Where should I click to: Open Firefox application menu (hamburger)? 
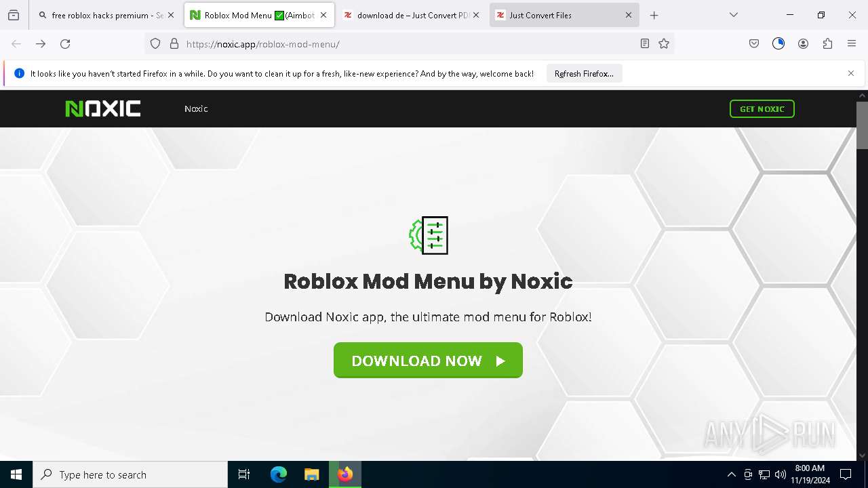[x=852, y=43]
